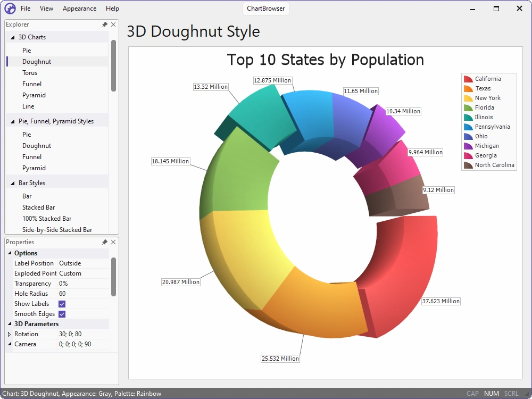
Task: Click Illinois legend marker icon
Action: tap(468, 118)
